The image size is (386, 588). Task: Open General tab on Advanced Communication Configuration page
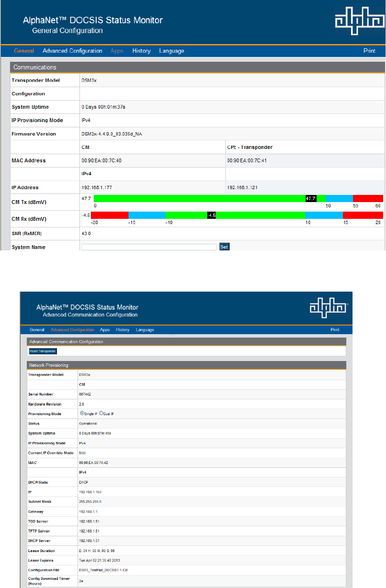coord(37,330)
